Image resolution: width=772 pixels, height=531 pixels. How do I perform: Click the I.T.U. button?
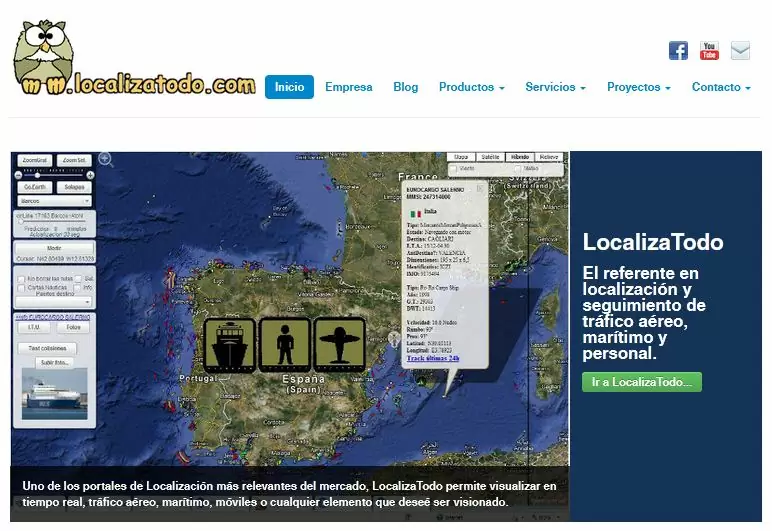pyautogui.click(x=34, y=327)
